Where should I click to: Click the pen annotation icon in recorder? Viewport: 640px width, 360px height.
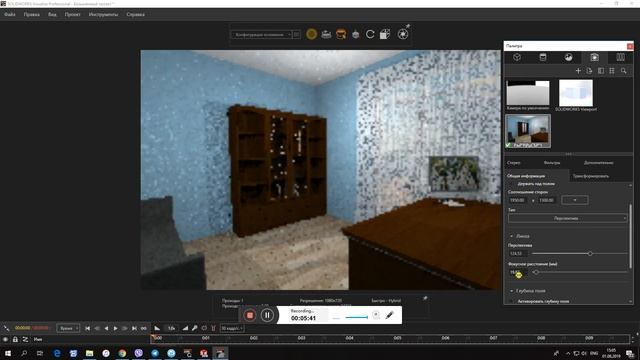pyautogui.click(x=389, y=315)
